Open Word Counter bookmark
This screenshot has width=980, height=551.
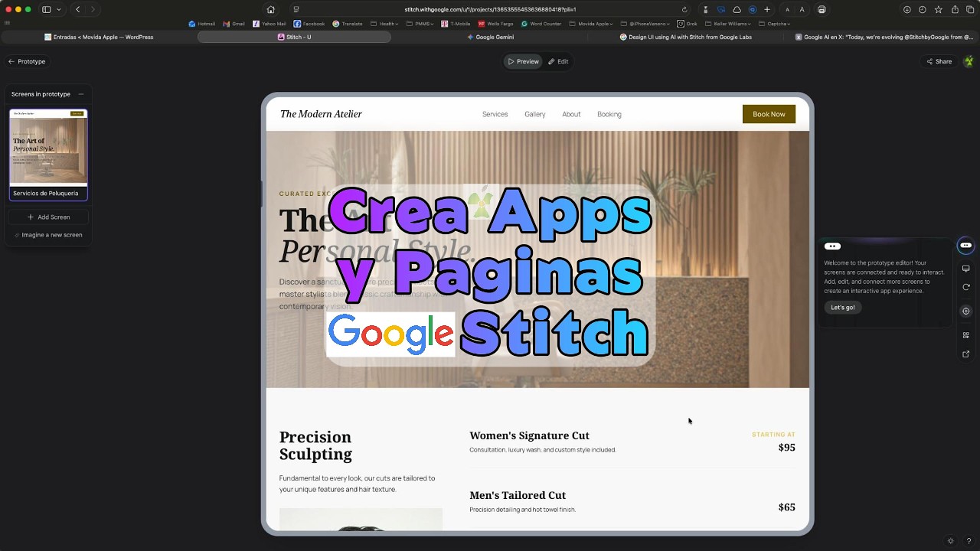point(541,24)
